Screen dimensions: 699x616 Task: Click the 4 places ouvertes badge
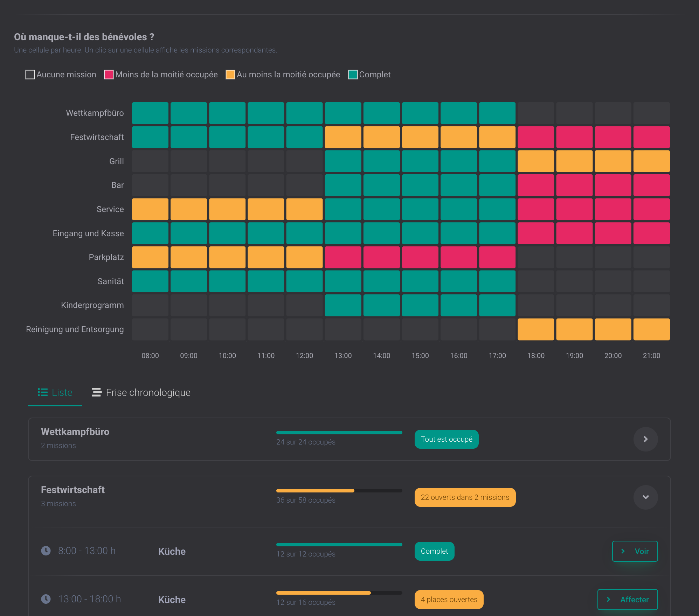(449, 600)
